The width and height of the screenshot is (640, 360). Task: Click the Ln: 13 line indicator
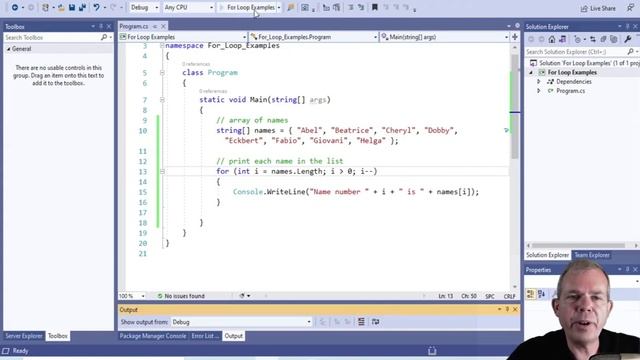[445, 296]
